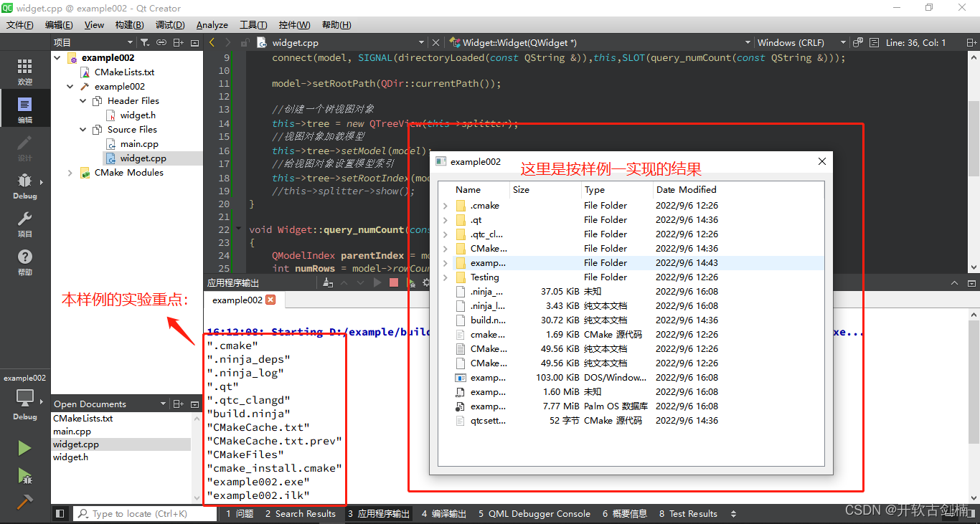This screenshot has height=524, width=980.
Task: Sort by the Date Modified column header
Action: coord(686,190)
